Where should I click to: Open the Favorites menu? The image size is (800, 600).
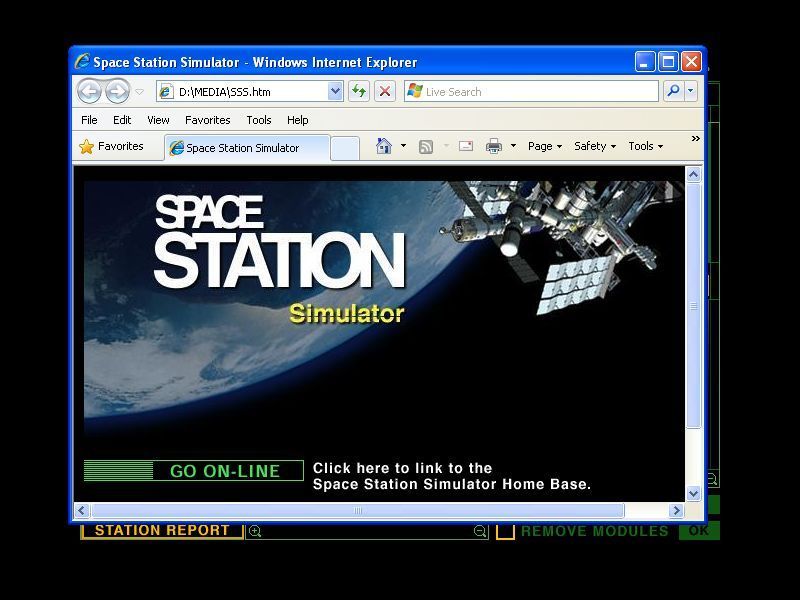tap(208, 120)
